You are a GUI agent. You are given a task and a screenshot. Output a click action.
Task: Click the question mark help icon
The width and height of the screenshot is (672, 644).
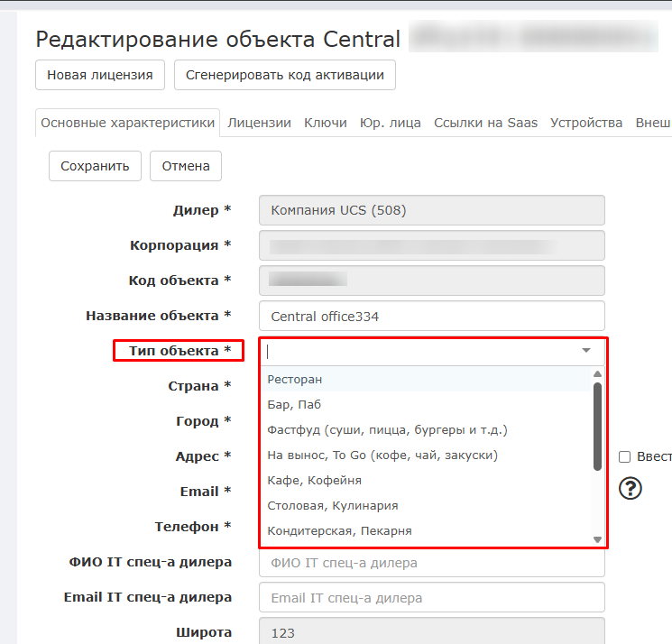tap(631, 488)
